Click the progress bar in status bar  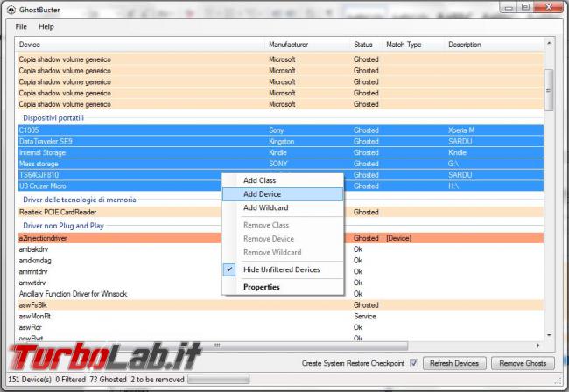pyautogui.click(x=219, y=380)
